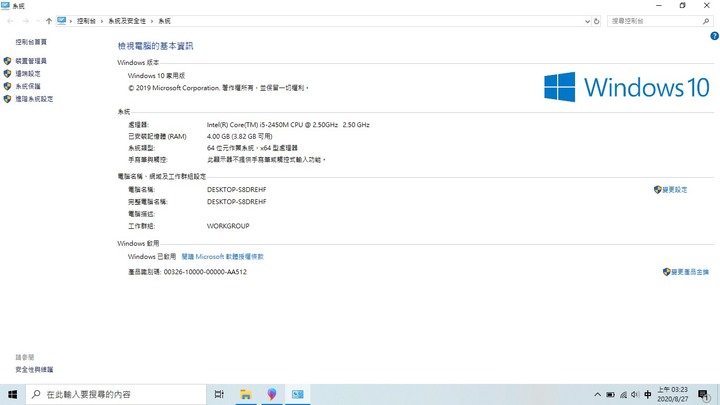Click the battery icon in system tray
This screenshot has height=405, width=720.
click(610, 394)
